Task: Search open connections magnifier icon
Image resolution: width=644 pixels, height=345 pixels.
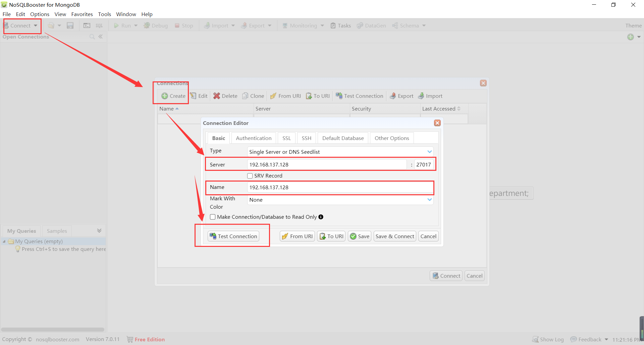Action: pos(92,37)
